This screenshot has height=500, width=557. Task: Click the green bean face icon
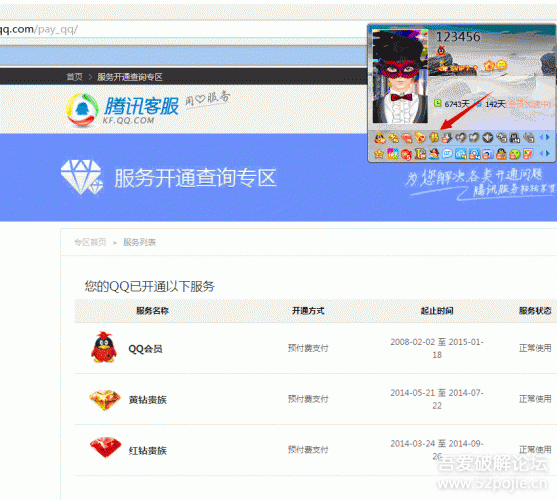tap(515, 154)
